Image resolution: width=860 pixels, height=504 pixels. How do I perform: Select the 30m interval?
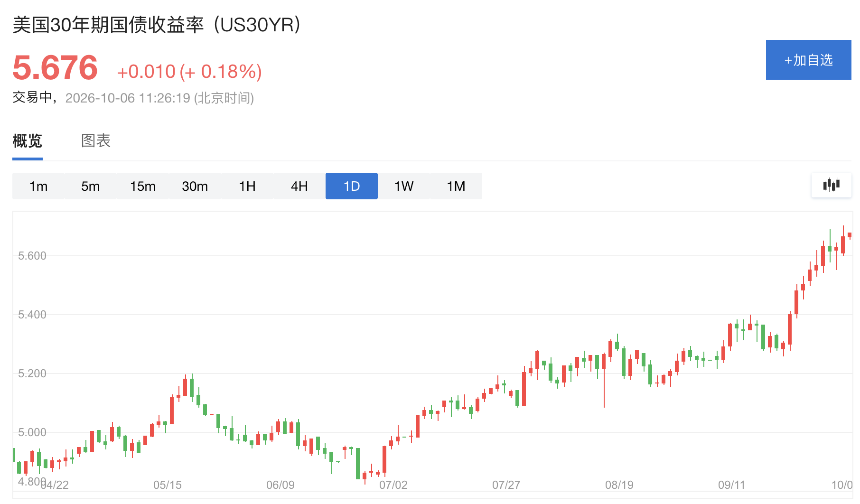click(195, 186)
